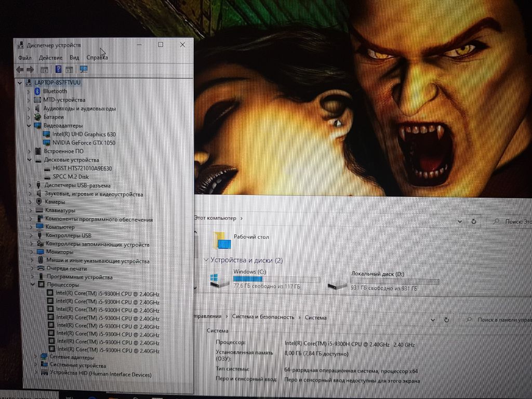Click Система и безопасность breadcrumb
The width and height of the screenshot is (532, 399).
tap(263, 317)
